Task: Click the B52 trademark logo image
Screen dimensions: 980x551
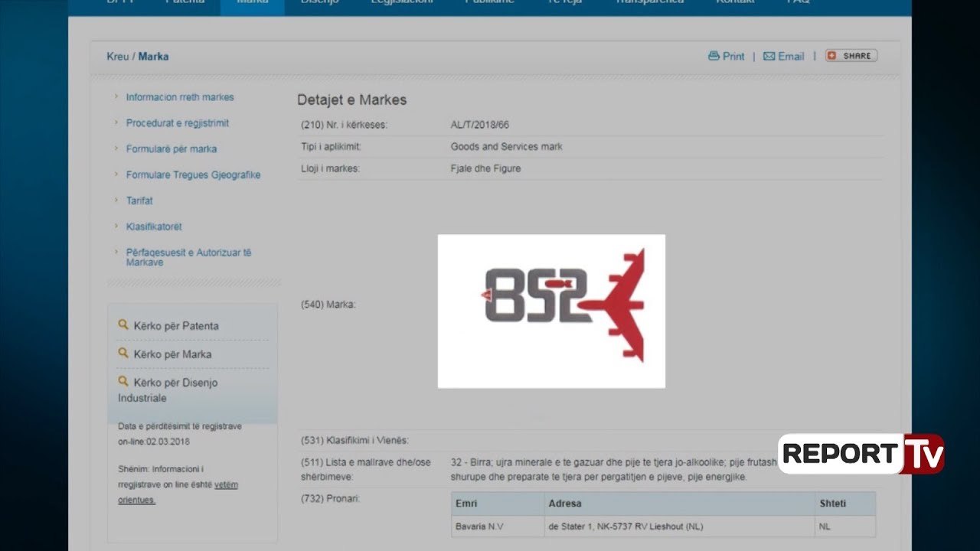Action: [x=551, y=311]
